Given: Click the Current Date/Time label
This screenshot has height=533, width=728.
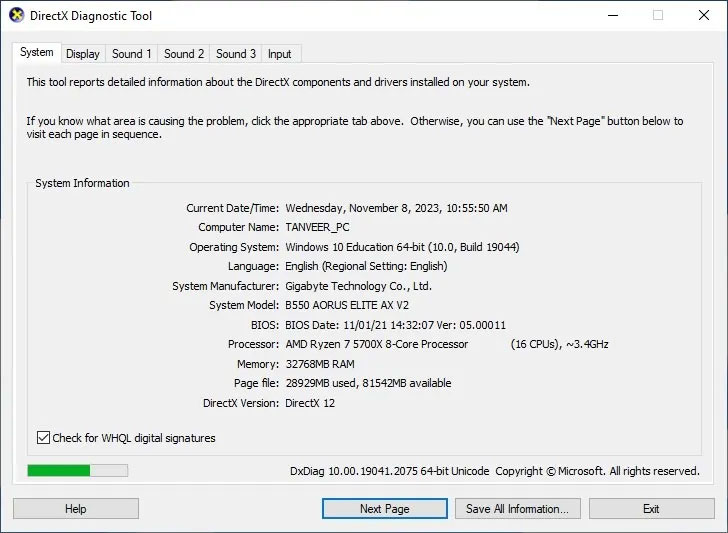Looking at the screenshot, I should [233, 208].
